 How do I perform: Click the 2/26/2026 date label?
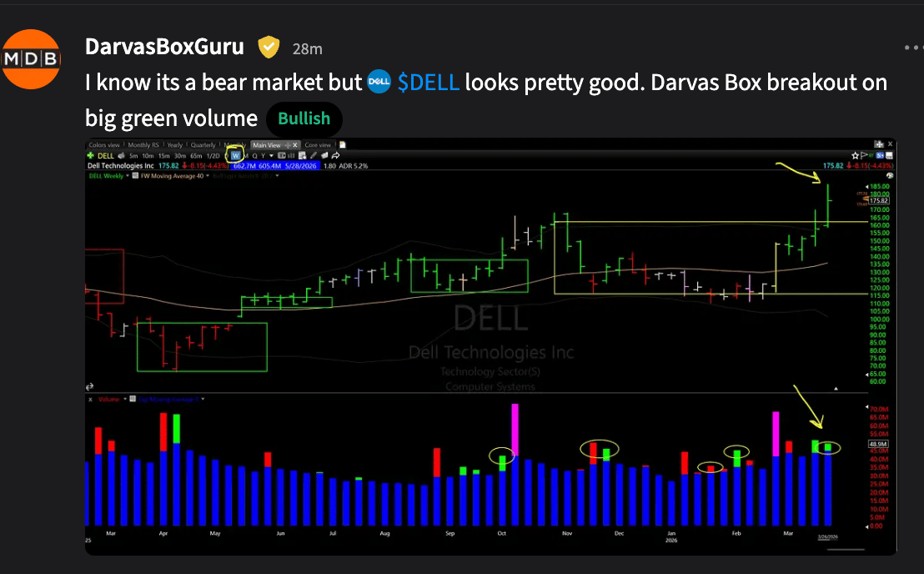click(827, 536)
